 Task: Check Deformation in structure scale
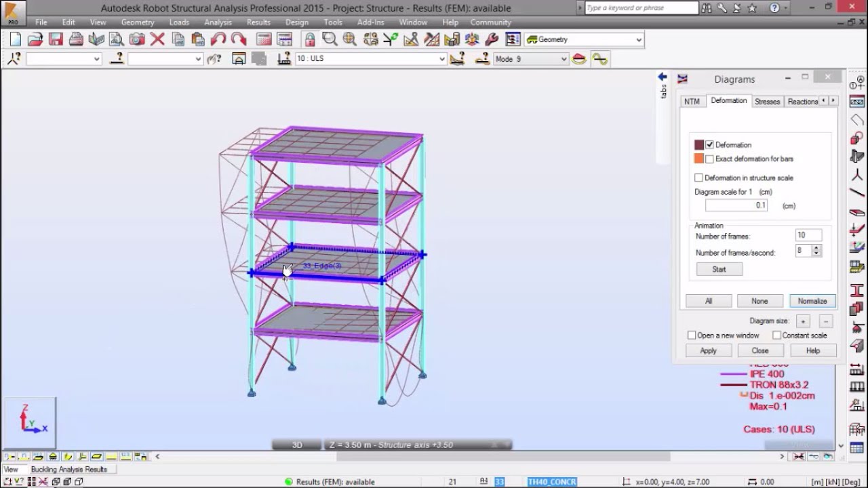click(x=698, y=178)
